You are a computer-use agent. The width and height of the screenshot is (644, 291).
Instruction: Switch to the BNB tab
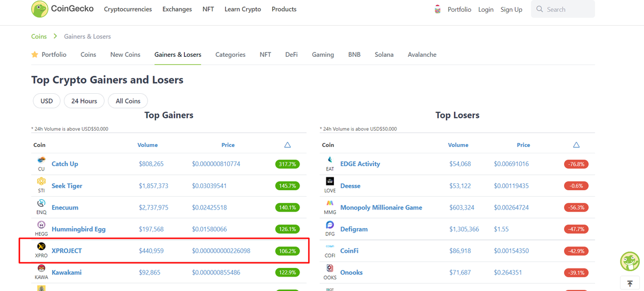(x=354, y=55)
